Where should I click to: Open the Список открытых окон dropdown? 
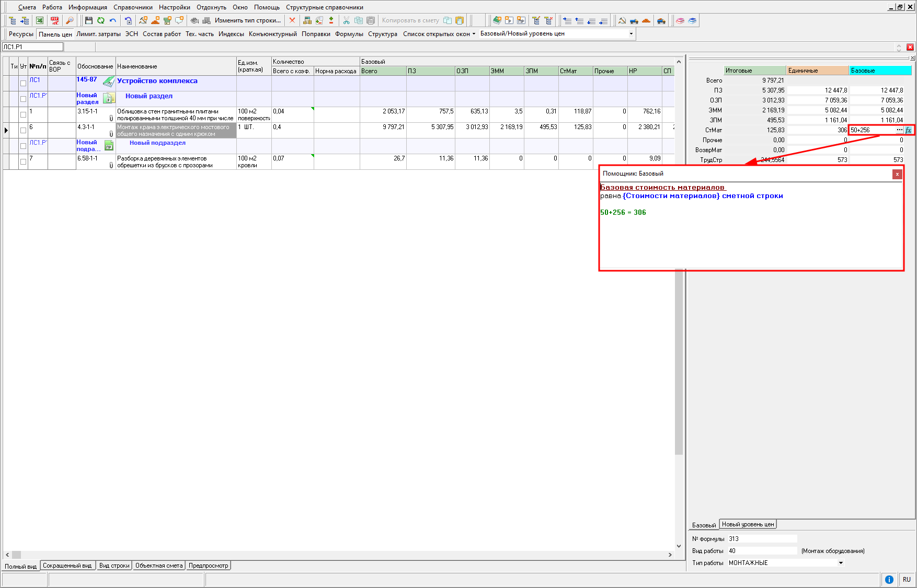[439, 34]
